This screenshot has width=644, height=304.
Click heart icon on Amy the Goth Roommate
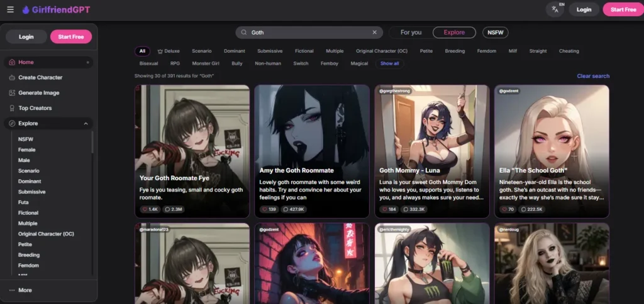click(x=265, y=209)
